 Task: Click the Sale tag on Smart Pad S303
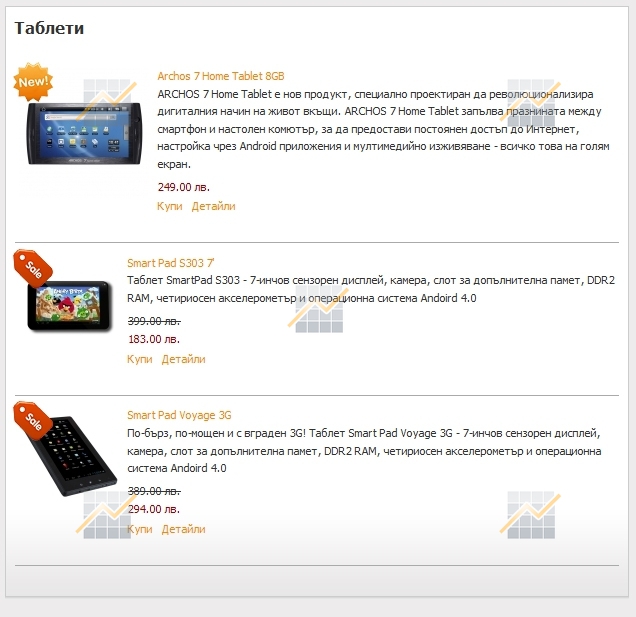click(33, 267)
